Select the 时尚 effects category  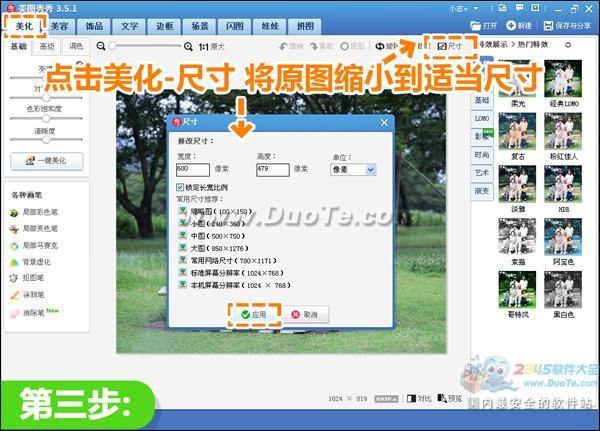pos(482,155)
